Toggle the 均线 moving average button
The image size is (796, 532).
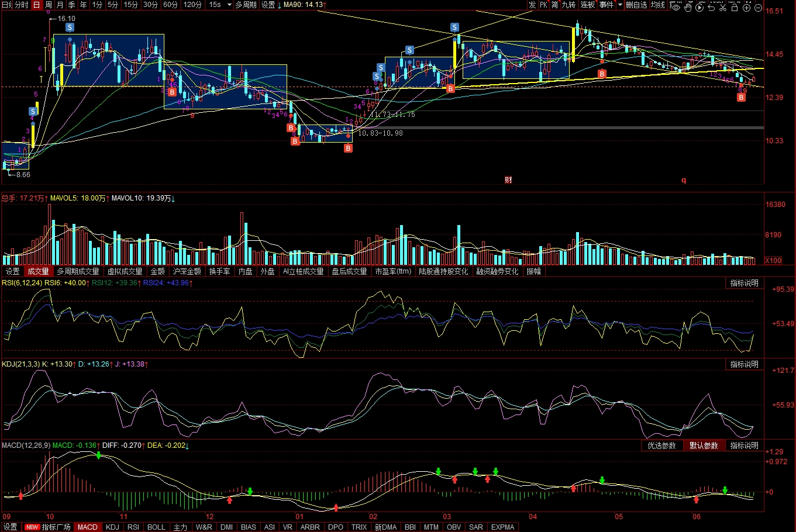click(658, 5)
